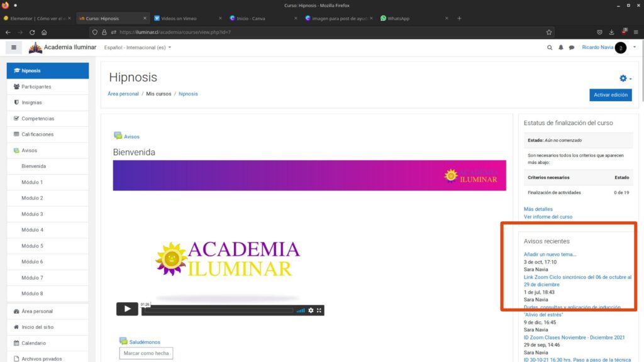Jump to the Bienvenida section
The width and height of the screenshot is (644, 362).
pyautogui.click(x=48, y=166)
